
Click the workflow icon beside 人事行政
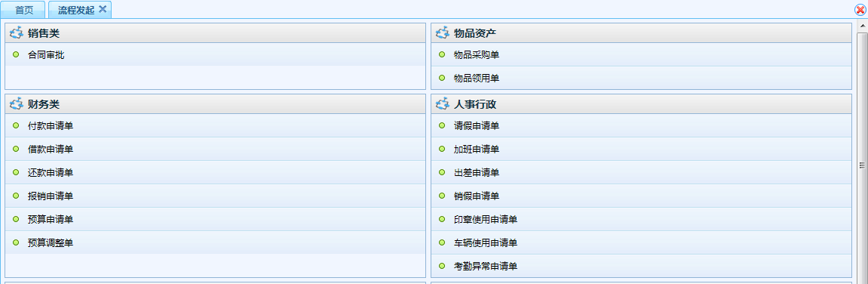pos(443,104)
